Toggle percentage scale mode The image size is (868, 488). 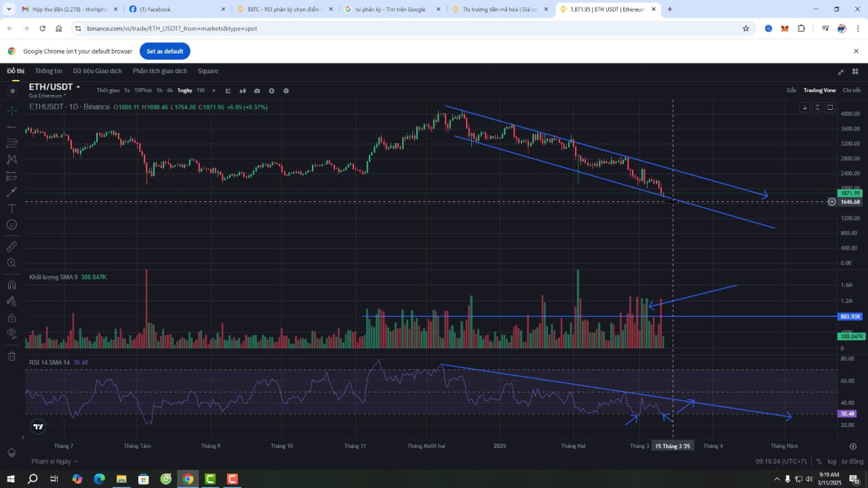pos(817,461)
